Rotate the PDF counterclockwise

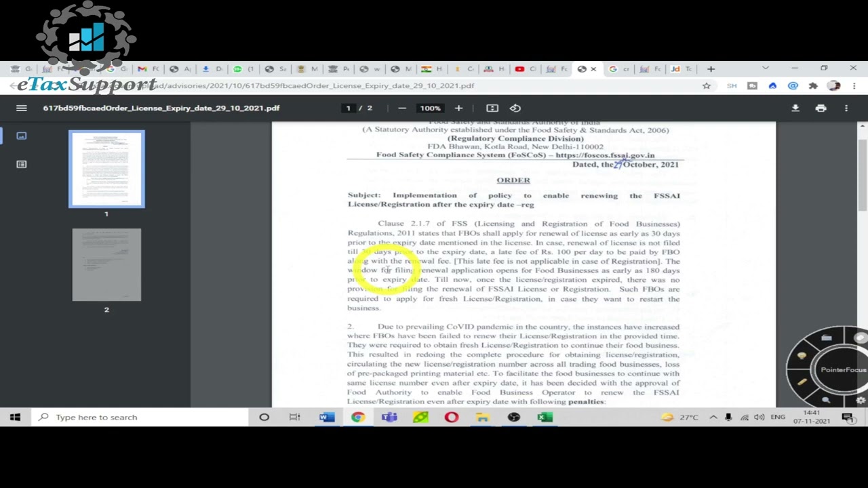(515, 108)
